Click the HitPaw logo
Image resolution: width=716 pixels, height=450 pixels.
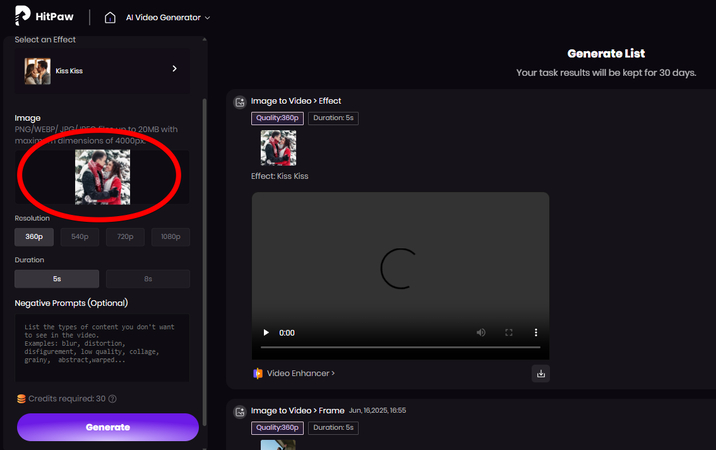44,16
